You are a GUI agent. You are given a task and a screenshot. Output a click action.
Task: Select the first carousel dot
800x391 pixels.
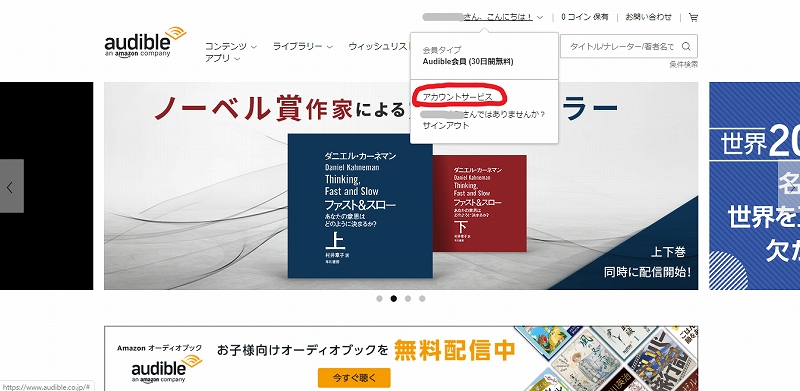tap(379, 299)
